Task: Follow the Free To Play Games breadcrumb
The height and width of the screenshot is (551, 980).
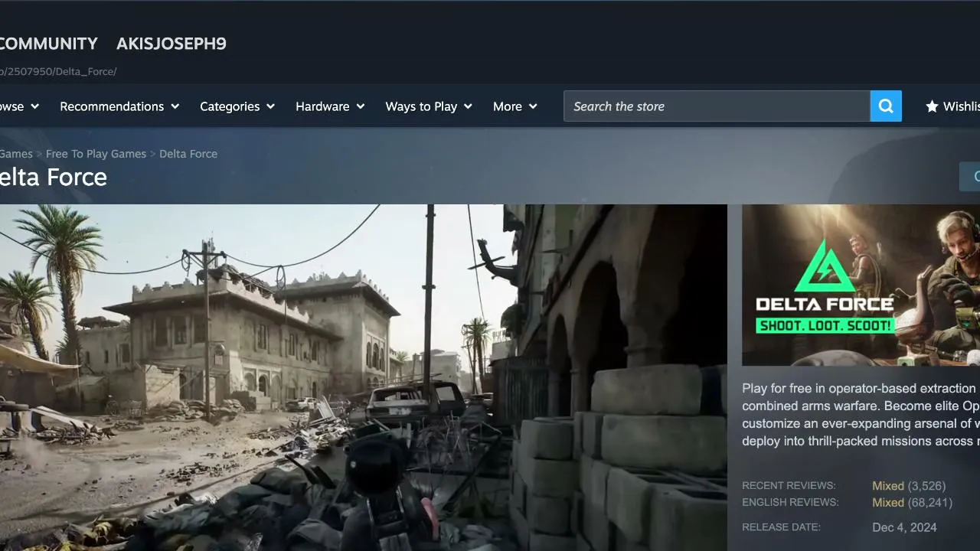Action: (96, 154)
